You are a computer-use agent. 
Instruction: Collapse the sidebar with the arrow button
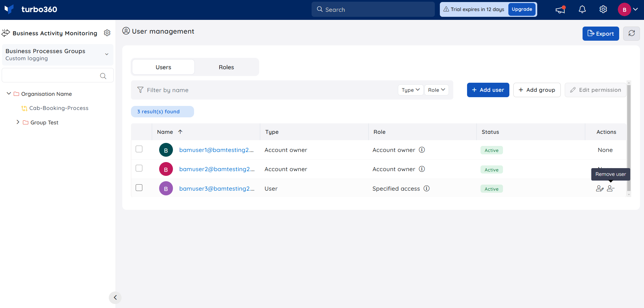115,298
